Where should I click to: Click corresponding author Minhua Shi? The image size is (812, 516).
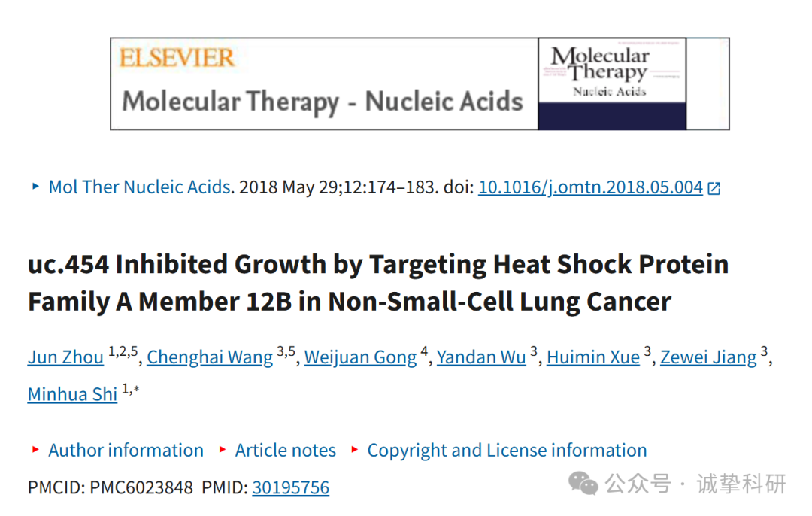coord(72,394)
